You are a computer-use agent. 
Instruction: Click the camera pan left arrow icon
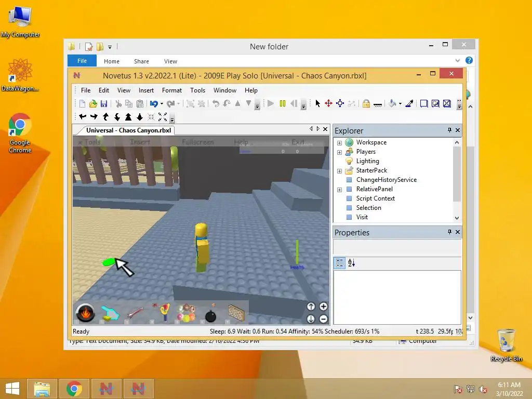(x=83, y=117)
